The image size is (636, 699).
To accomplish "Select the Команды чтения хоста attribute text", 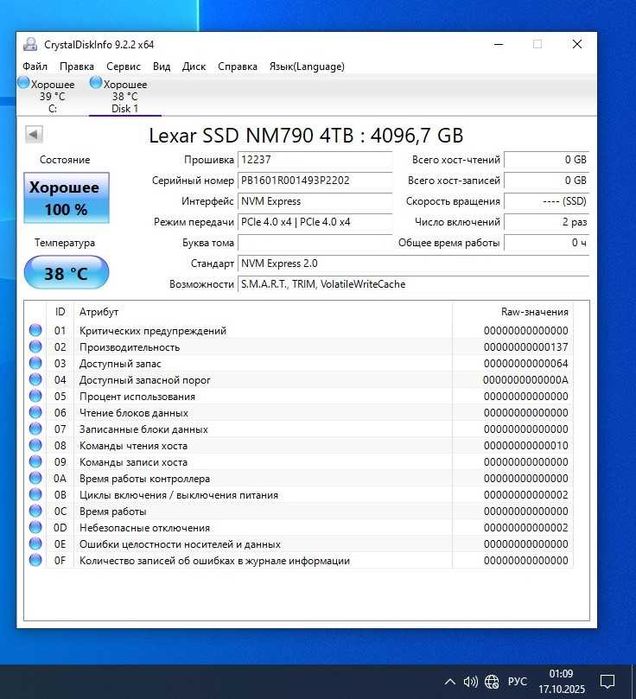I will click(133, 445).
